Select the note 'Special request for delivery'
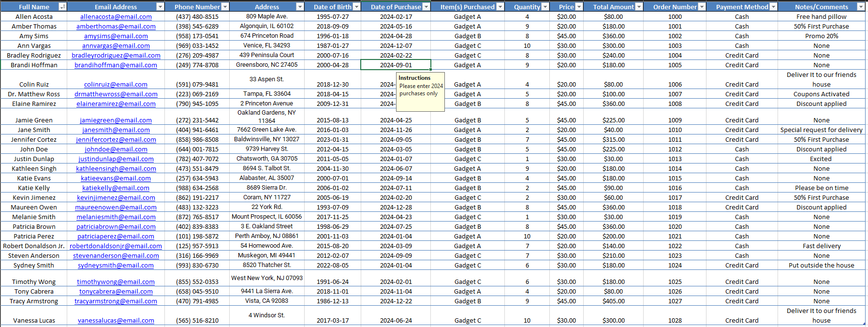Image resolution: width=868 pixels, height=327 pixels. [x=822, y=130]
